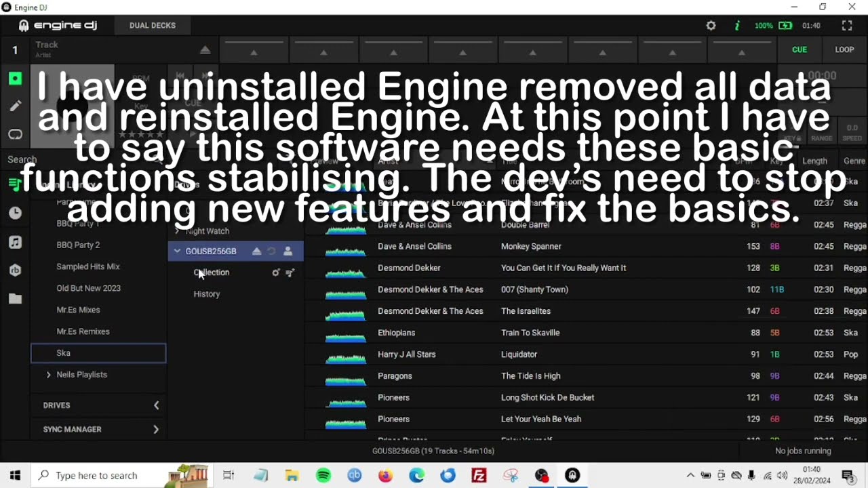Open the Engine DJ settings gear
This screenshot has width=868, height=488.
(x=711, y=26)
